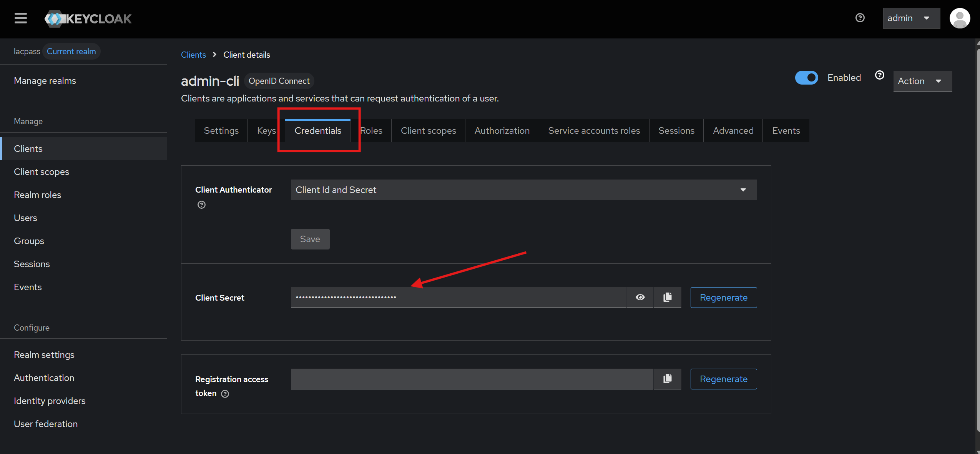Screen dimensions: 980x454
Task: Open the Action dropdown menu
Action: [x=922, y=81]
